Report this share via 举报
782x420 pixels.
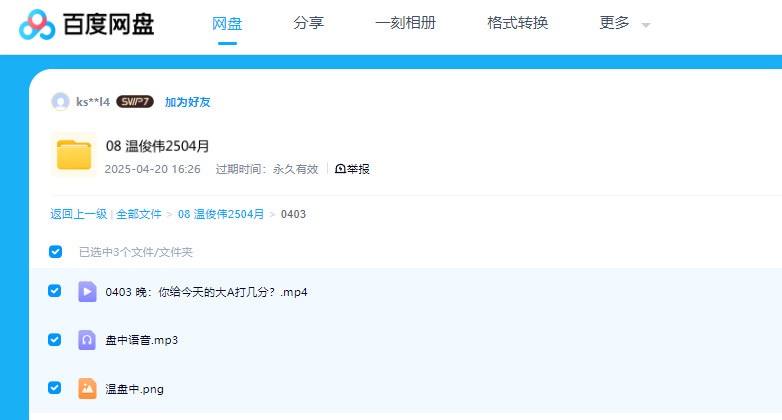click(x=352, y=169)
